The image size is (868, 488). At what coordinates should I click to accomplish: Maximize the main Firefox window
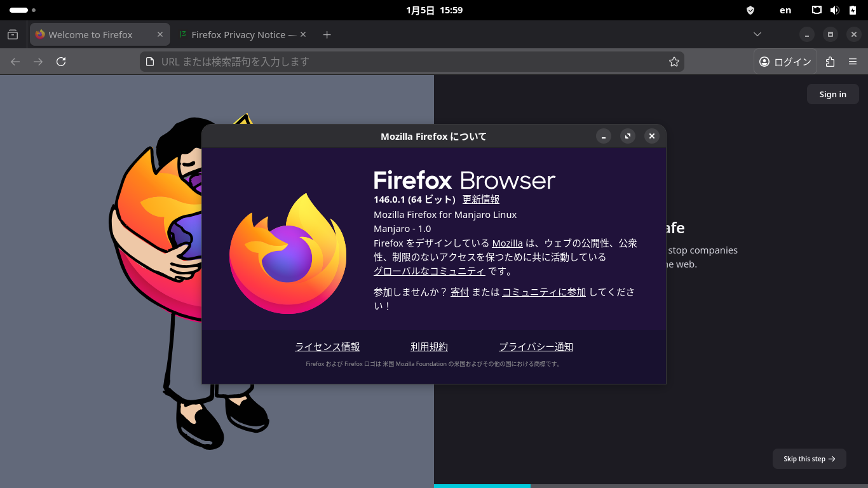[830, 34]
